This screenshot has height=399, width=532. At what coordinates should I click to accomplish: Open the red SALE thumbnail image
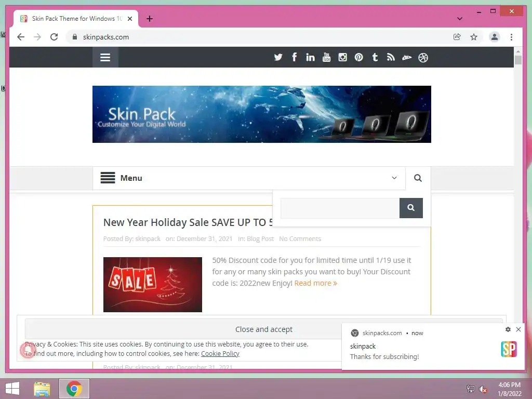(153, 285)
